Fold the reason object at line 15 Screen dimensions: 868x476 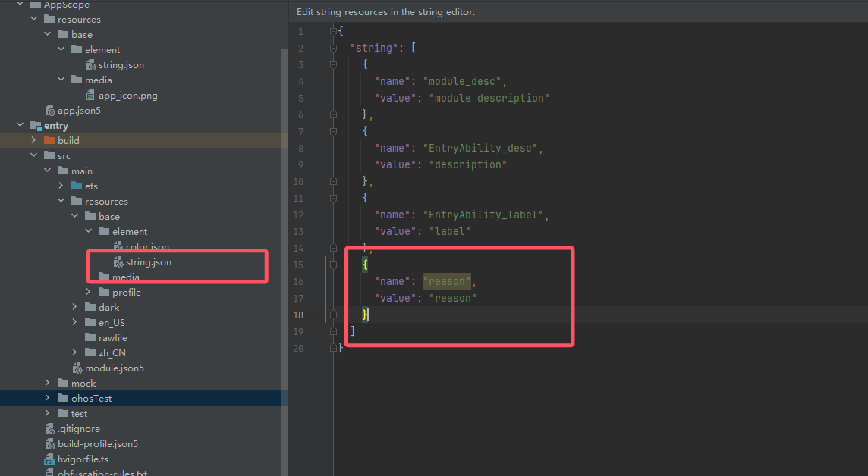333,265
